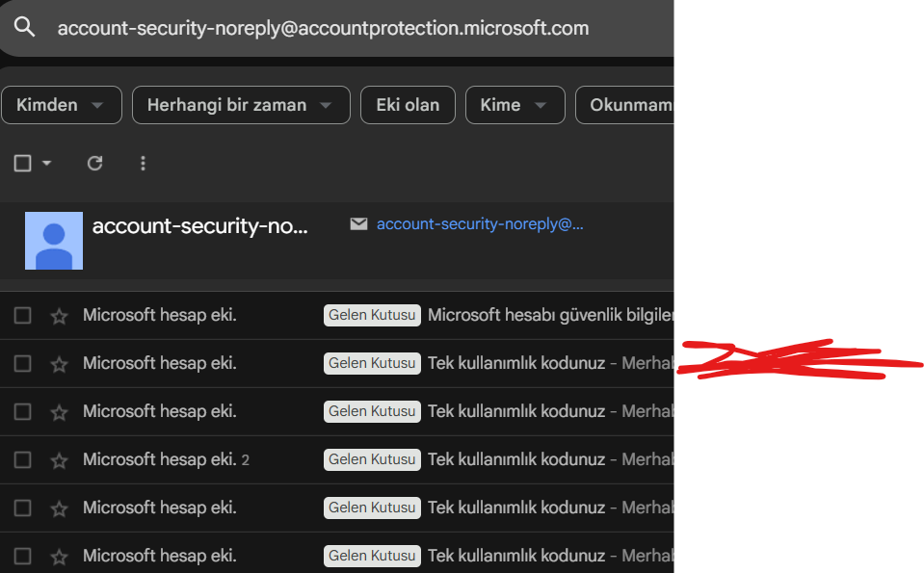Click the search magnifier icon

(25, 28)
